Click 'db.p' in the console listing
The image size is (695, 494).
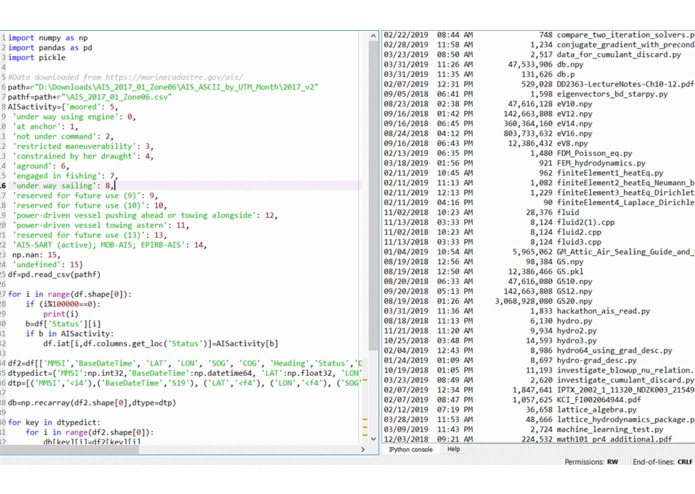(566, 74)
